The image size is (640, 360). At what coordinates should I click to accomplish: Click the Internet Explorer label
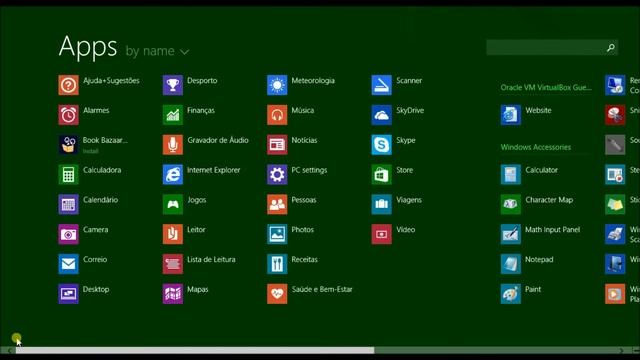[213, 170]
